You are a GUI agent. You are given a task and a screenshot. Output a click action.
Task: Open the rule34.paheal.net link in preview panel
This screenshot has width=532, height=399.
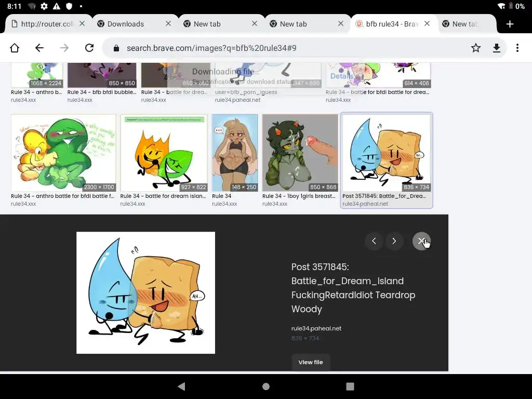pos(316,328)
